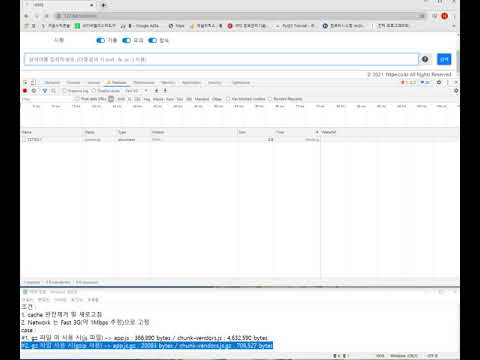Click the Network Filter text field

[x=47, y=99]
